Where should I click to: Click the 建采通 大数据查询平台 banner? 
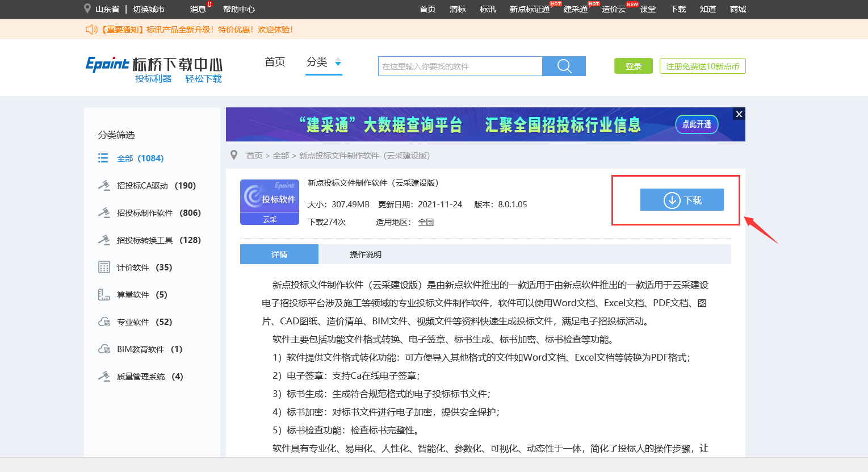point(485,124)
